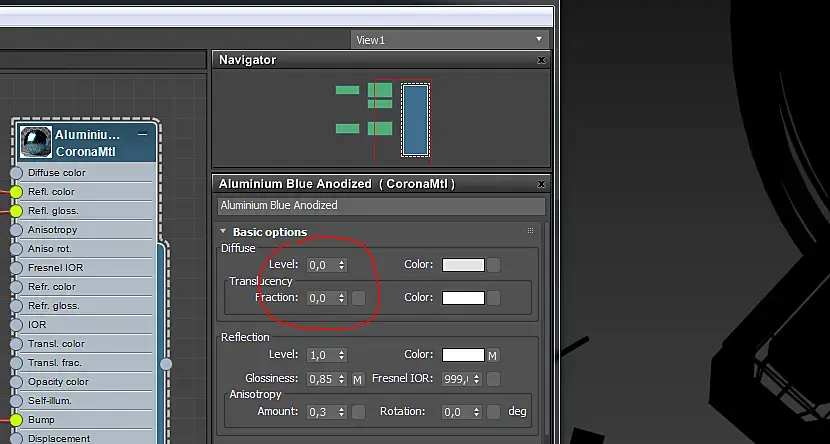
Task: Click the Fresnel IOR spinner arrows
Action: pyautogui.click(x=476, y=379)
